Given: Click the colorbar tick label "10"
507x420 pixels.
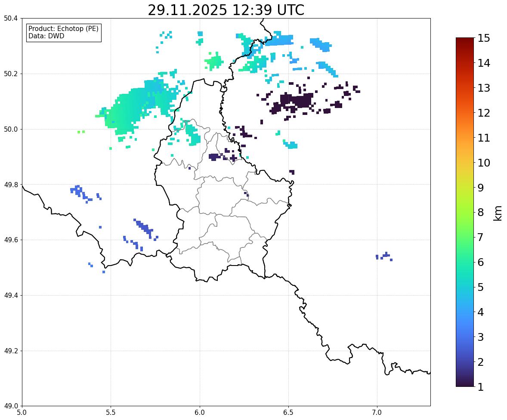Looking at the screenshot, I should [x=484, y=163].
